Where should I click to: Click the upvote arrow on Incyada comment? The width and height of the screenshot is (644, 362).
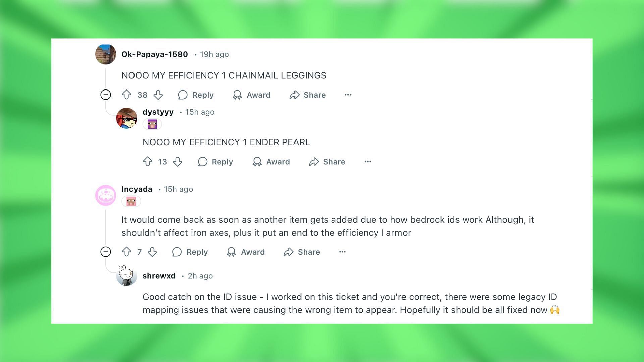pyautogui.click(x=128, y=251)
